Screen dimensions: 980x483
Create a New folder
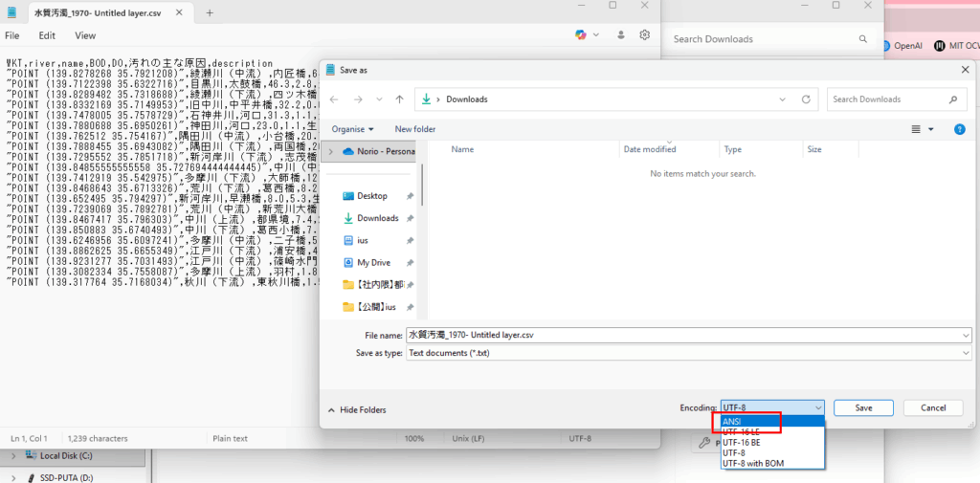[414, 129]
